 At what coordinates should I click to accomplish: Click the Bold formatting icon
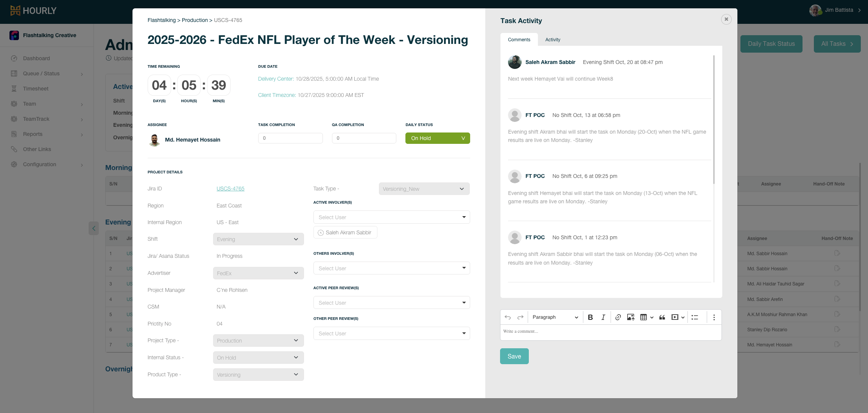[x=590, y=317]
